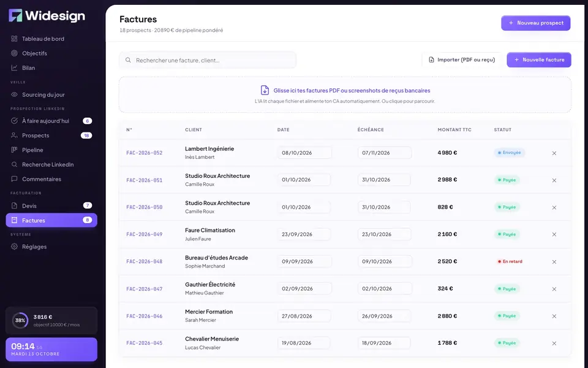Viewport: 588px width, 368px height.
Task: Remove the Gauthier Électricité invoice row
Action: pyautogui.click(x=554, y=289)
